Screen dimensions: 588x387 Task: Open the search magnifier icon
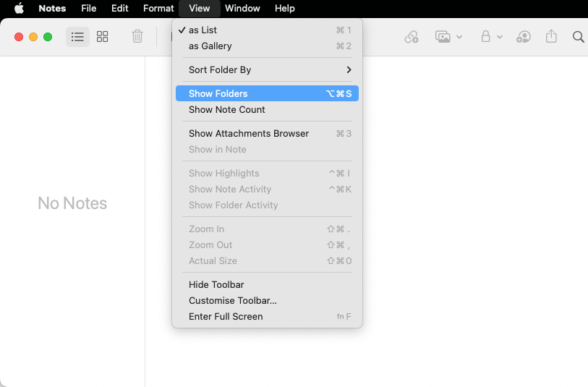click(x=578, y=37)
